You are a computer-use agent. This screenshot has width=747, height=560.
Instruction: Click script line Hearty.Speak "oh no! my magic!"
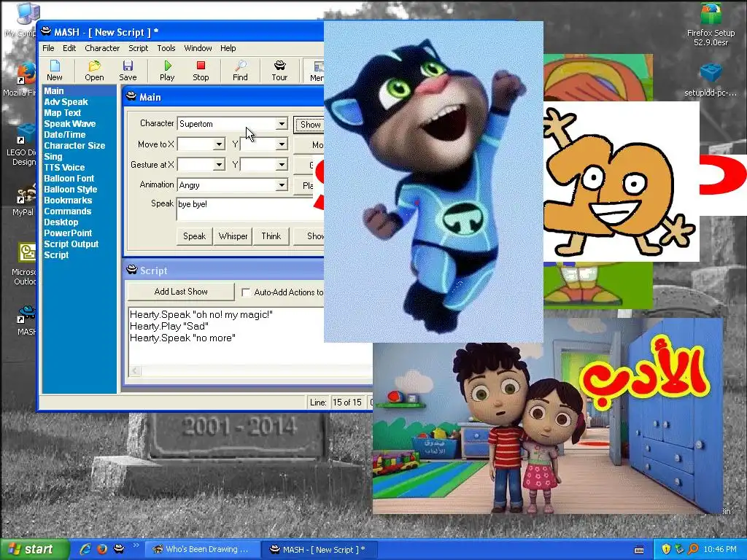click(x=201, y=315)
